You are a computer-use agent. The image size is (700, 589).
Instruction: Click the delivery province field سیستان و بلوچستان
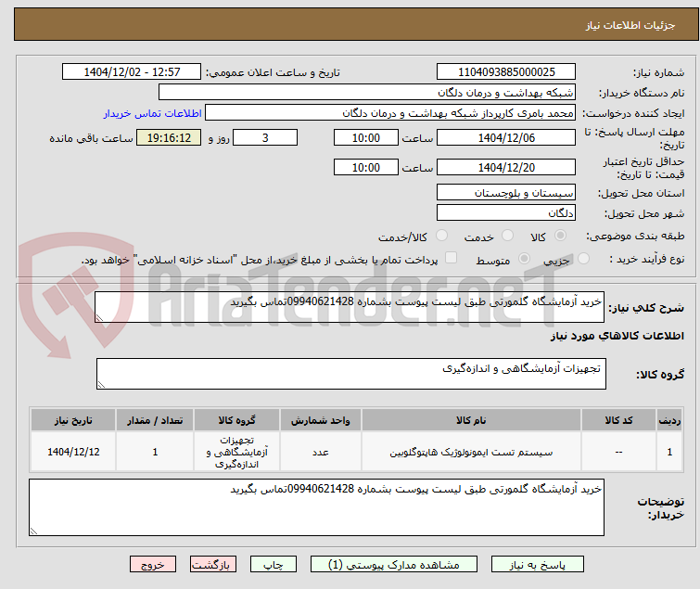[506, 192]
